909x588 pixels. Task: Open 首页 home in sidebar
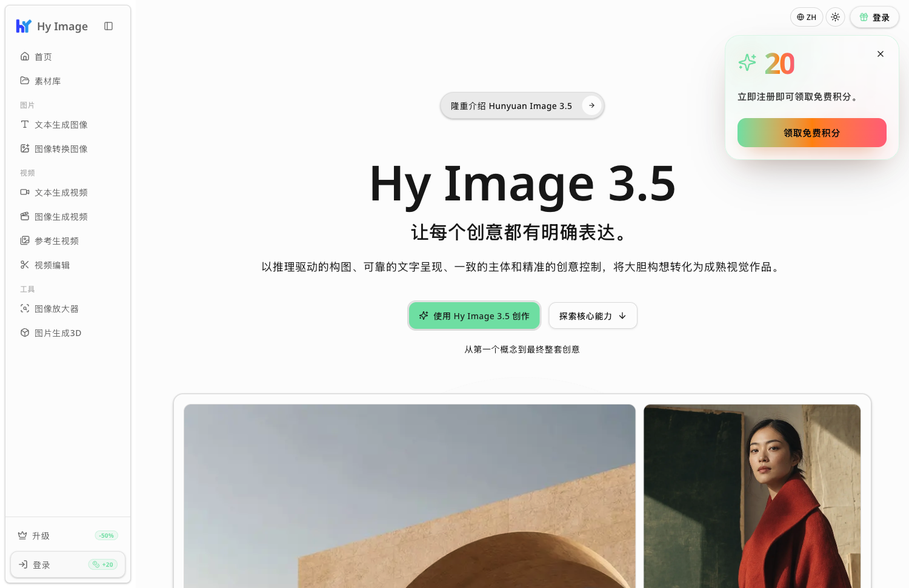pyautogui.click(x=68, y=57)
